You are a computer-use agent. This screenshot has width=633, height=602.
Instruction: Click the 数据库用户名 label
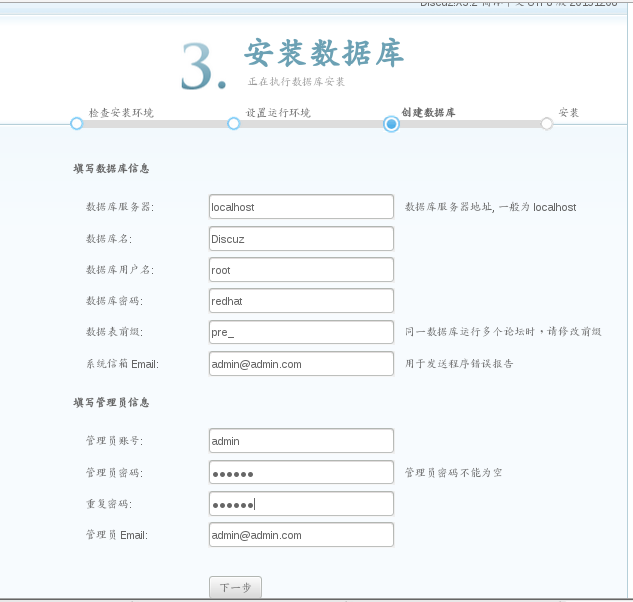(120, 270)
